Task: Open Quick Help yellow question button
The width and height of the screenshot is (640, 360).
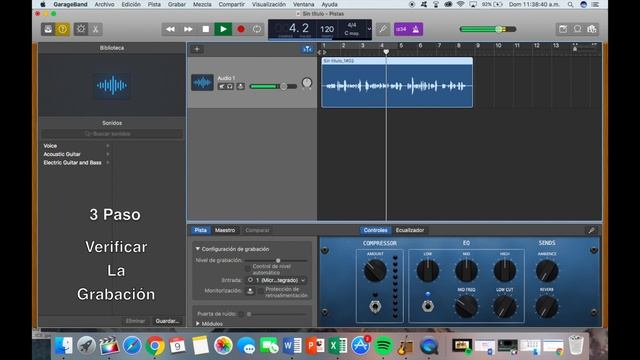Action: (62, 29)
